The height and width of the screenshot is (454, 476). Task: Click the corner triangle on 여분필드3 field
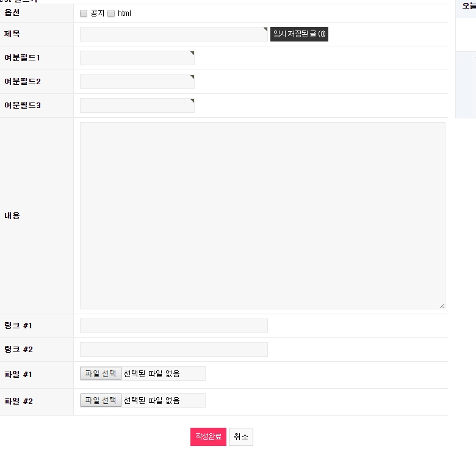192,101
